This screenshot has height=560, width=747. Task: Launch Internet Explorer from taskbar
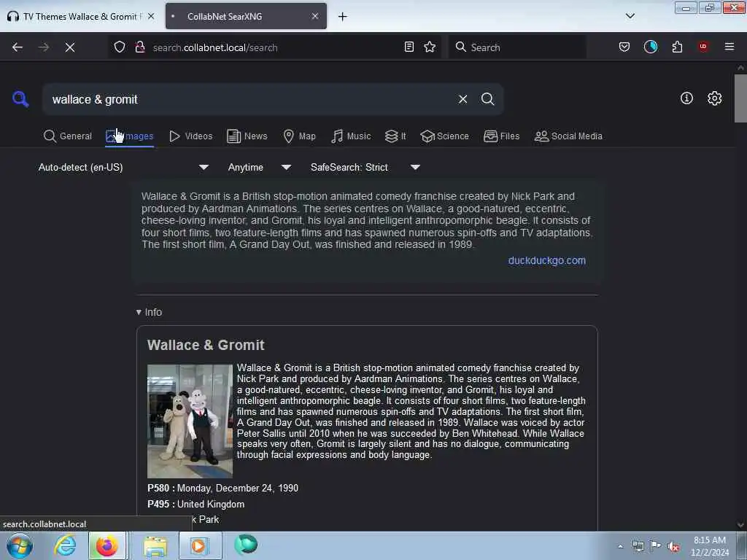65,545
